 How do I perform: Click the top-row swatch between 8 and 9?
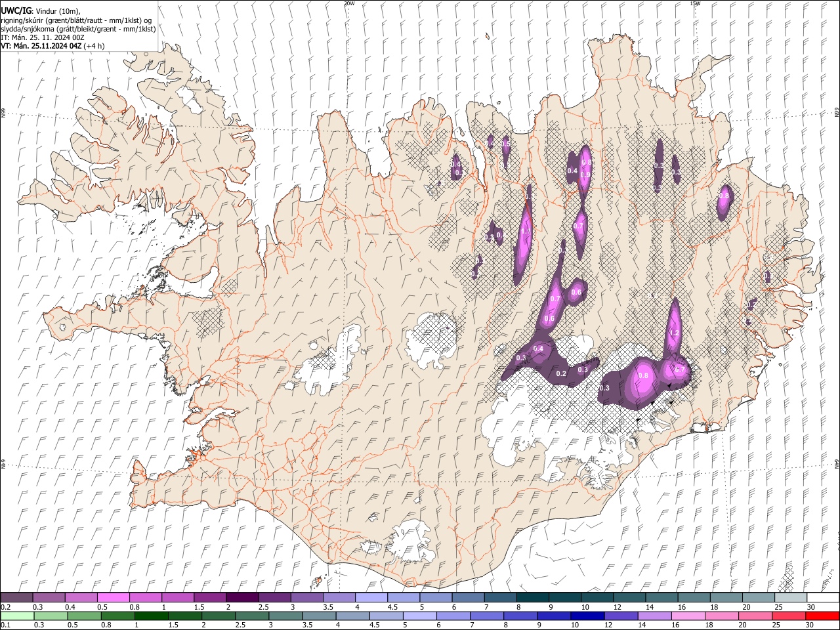(x=533, y=597)
